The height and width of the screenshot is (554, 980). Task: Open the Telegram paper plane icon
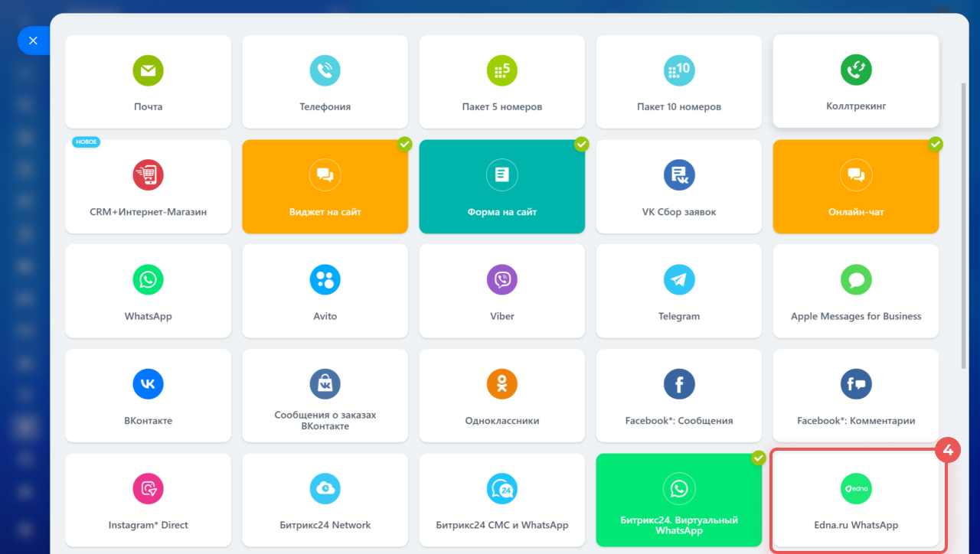pos(679,280)
